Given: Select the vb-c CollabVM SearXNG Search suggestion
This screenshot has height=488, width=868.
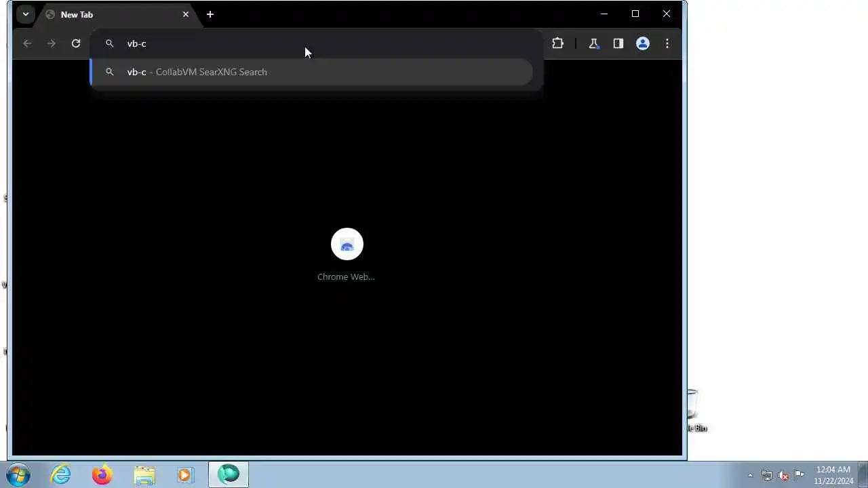Looking at the screenshot, I should click(311, 72).
